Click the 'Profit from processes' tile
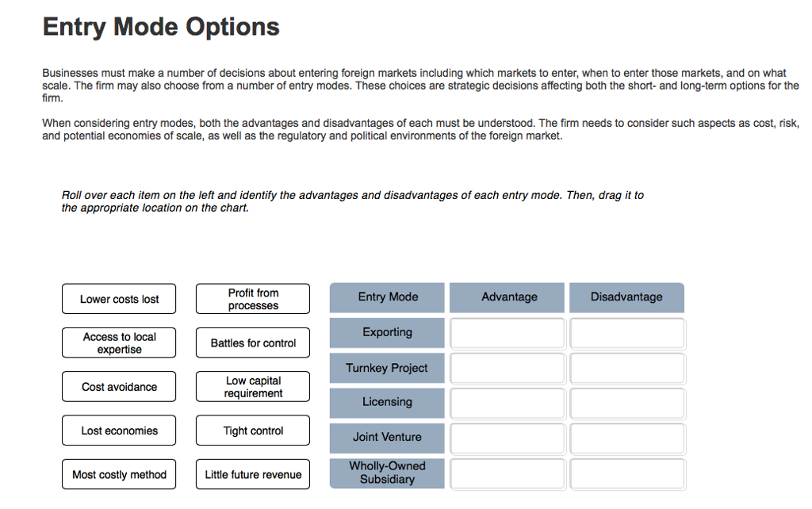 point(252,299)
